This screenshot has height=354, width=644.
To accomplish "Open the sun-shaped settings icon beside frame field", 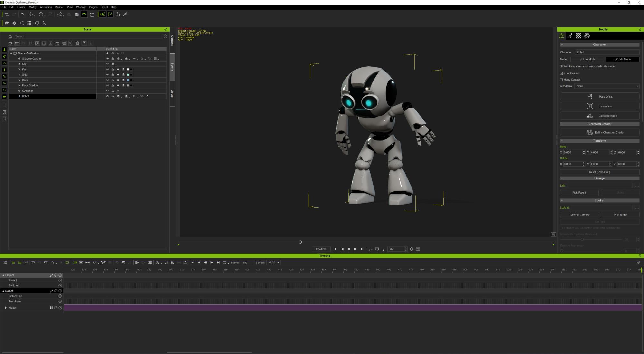I will coord(411,249).
